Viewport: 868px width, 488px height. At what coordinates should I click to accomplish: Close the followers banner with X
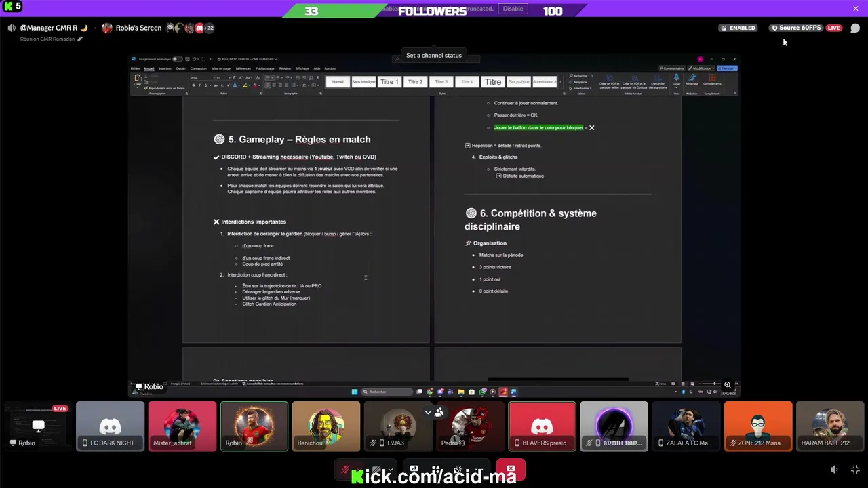(856, 8)
